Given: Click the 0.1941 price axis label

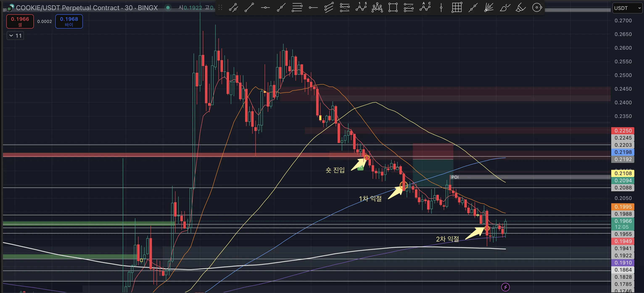Looking at the screenshot, I should [x=623, y=248].
